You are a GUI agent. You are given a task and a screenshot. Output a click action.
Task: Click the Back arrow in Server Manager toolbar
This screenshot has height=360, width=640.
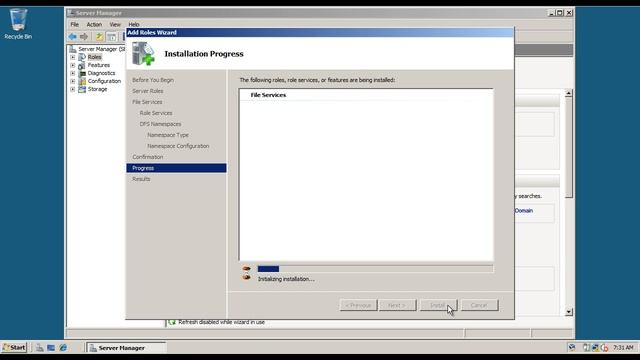pyautogui.click(x=73, y=37)
